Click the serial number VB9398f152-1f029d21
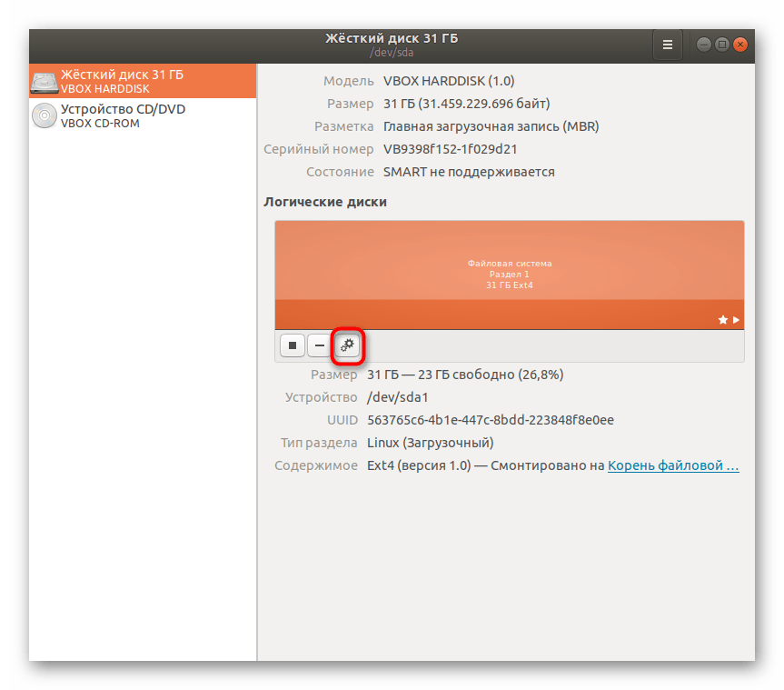Image resolution: width=784 pixels, height=690 pixels. tap(450, 149)
